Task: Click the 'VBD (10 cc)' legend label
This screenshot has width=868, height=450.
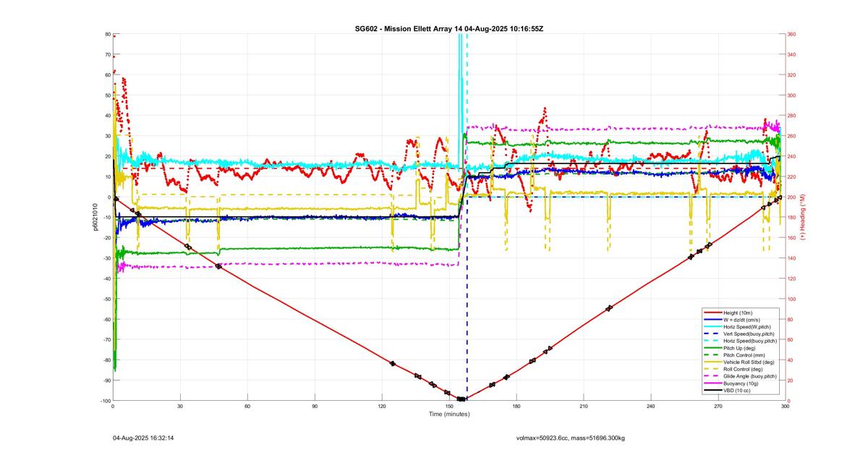Action: (737, 391)
